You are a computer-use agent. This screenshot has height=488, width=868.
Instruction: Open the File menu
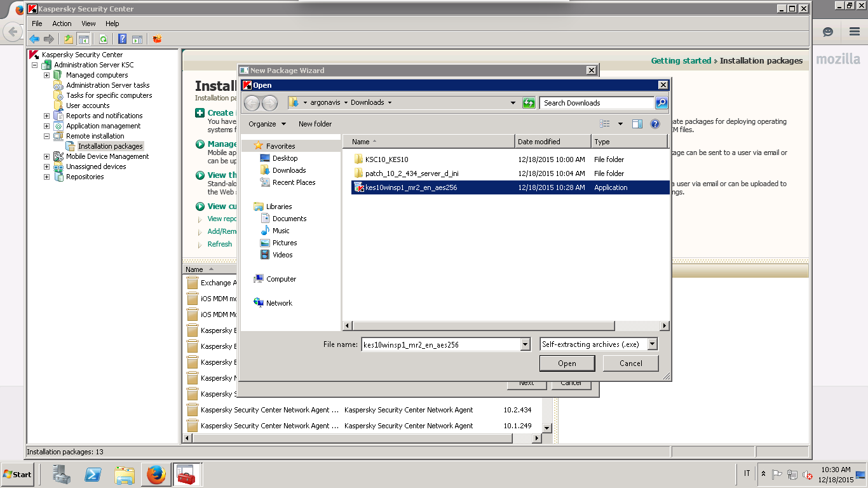point(37,24)
